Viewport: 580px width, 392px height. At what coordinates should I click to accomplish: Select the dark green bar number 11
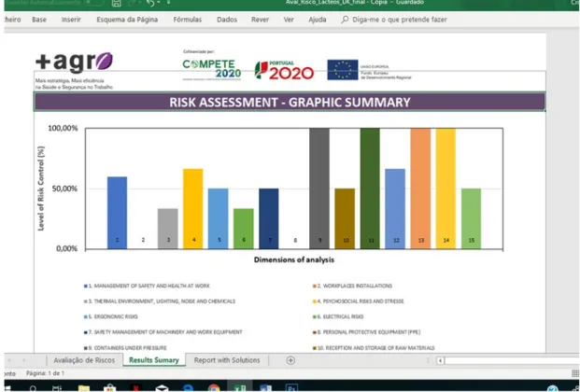tap(370, 189)
